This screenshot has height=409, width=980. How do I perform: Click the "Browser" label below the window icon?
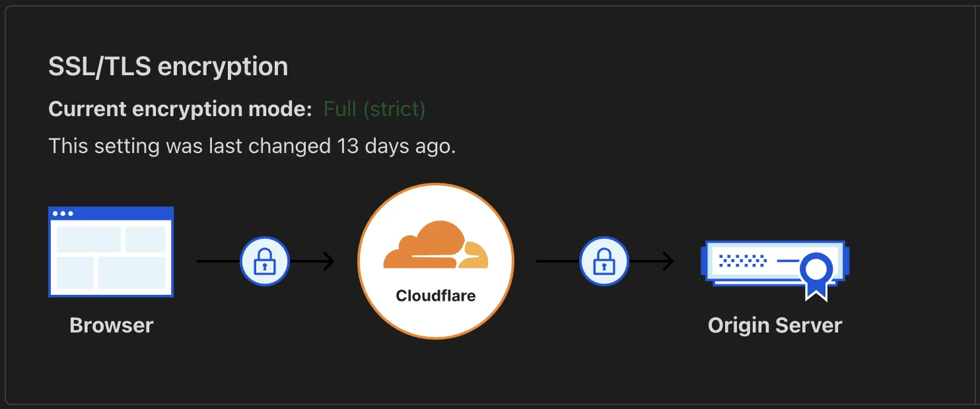111,325
